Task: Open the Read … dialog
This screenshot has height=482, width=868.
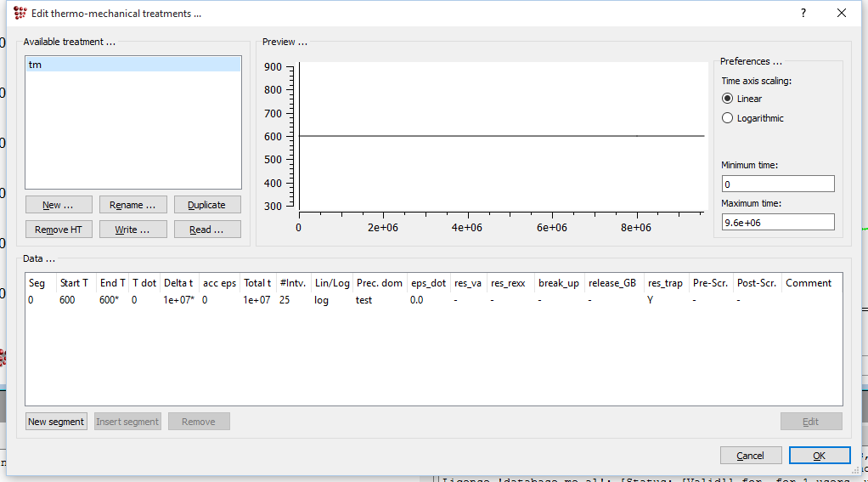Action: tap(207, 230)
